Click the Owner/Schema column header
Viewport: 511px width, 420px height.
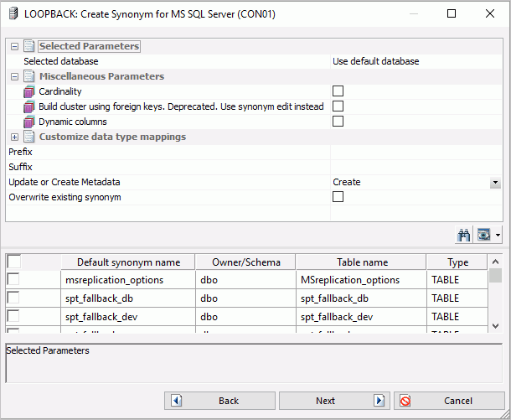[246, 262]
